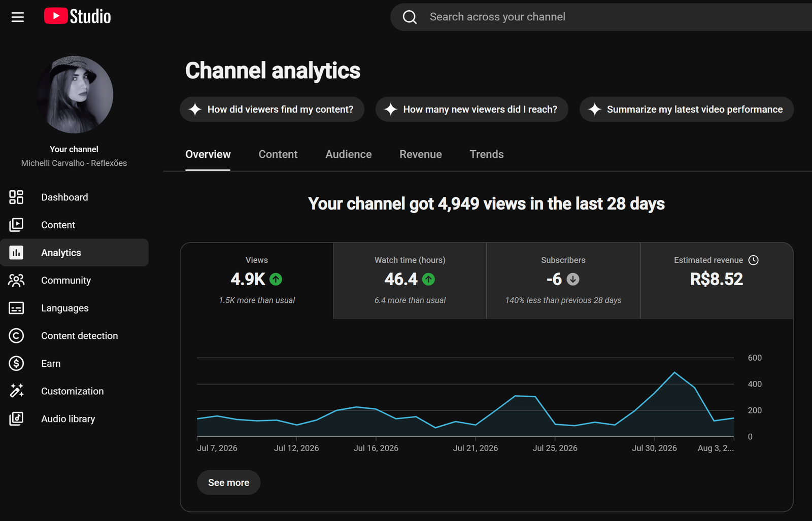Open the Trends tab
The width and height of the screenshot is (812, 521).
coord(487,154)
